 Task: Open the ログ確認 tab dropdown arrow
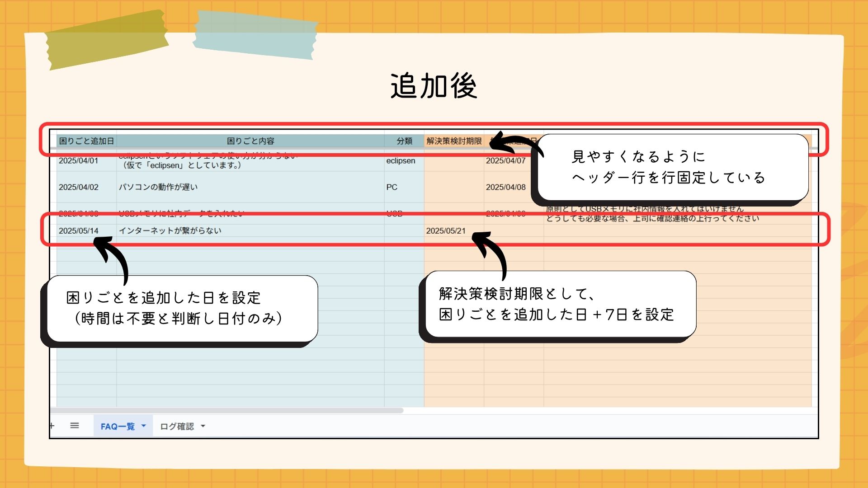click(x=203, y=426)
